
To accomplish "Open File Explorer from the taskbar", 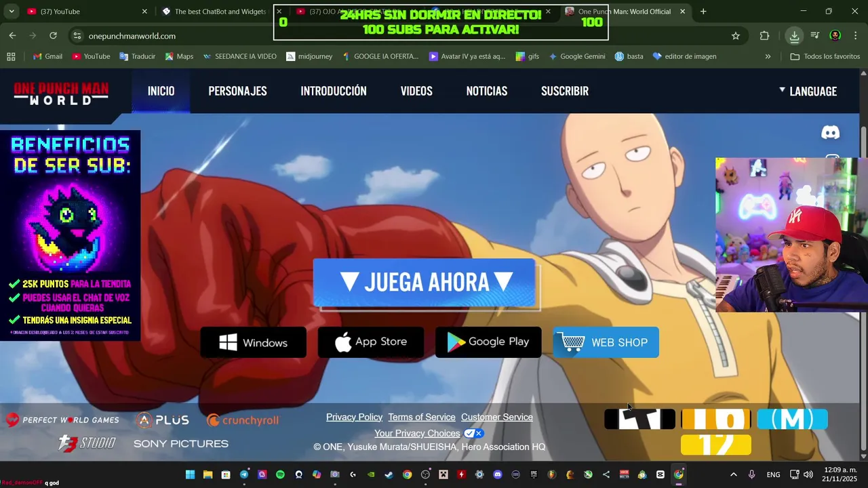I will coord(208,474).
